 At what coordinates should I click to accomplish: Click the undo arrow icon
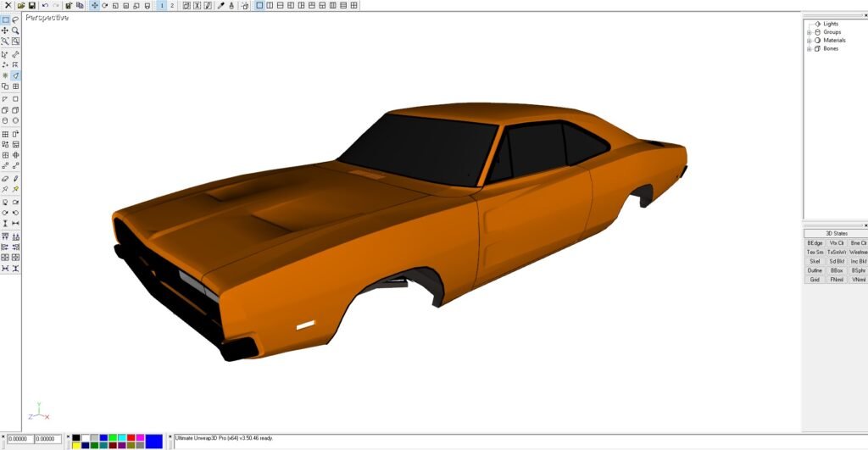pyautogui.click(x=45, y=5)
